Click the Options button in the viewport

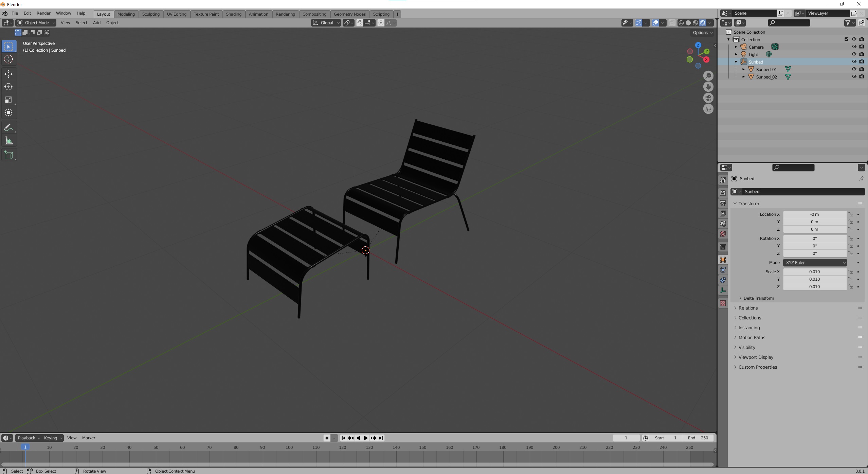(702, 33)
